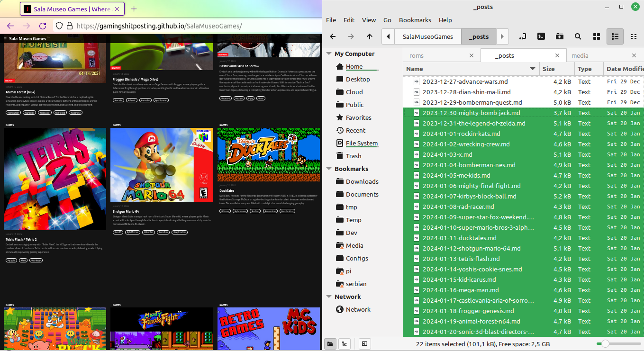Open terminal here from the toolbar
Screen dimensions: 644x351
pyautogui.click(x=541, y=36)
